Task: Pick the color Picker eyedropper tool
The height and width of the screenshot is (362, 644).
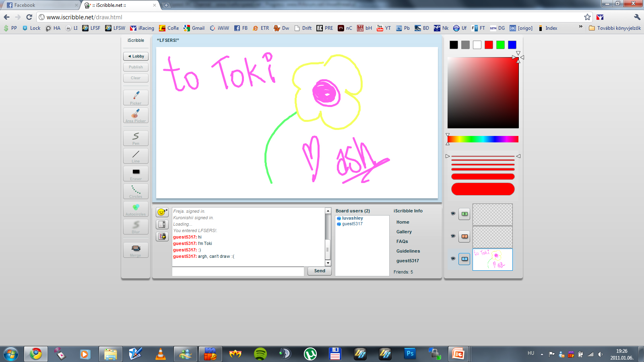Action: click(x=136, y=97)
